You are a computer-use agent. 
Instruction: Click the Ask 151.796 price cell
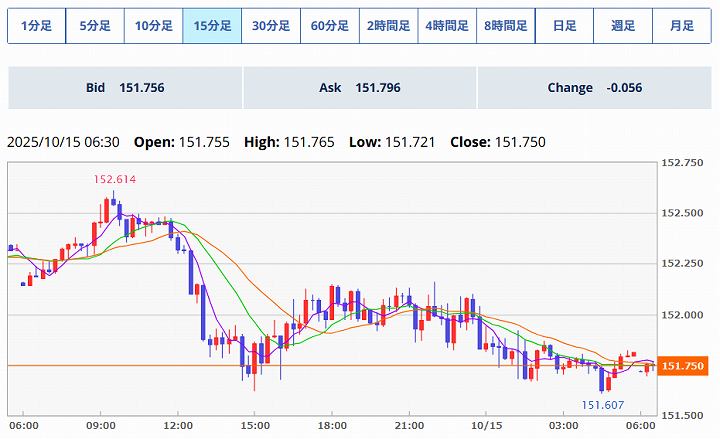click(x=360, y=88)
